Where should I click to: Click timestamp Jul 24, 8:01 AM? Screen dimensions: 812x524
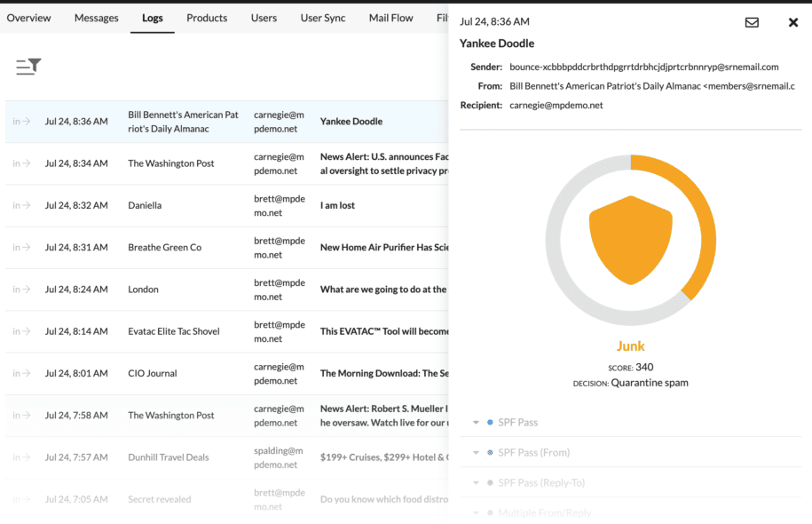pyautogui.click(x=76, y=373)
